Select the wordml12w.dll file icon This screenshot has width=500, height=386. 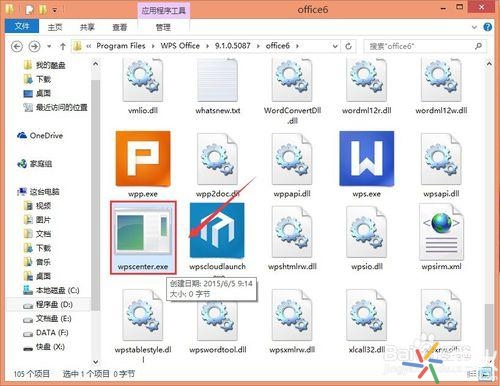click(441, 80)
